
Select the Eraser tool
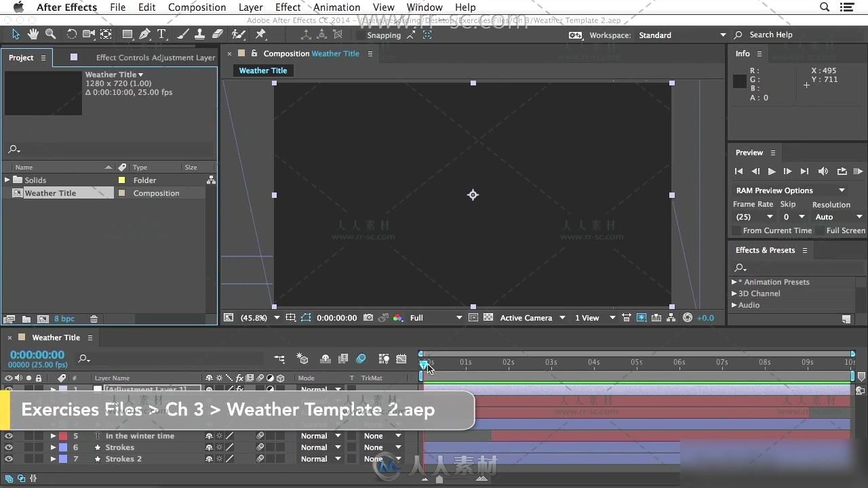[217, 34]
